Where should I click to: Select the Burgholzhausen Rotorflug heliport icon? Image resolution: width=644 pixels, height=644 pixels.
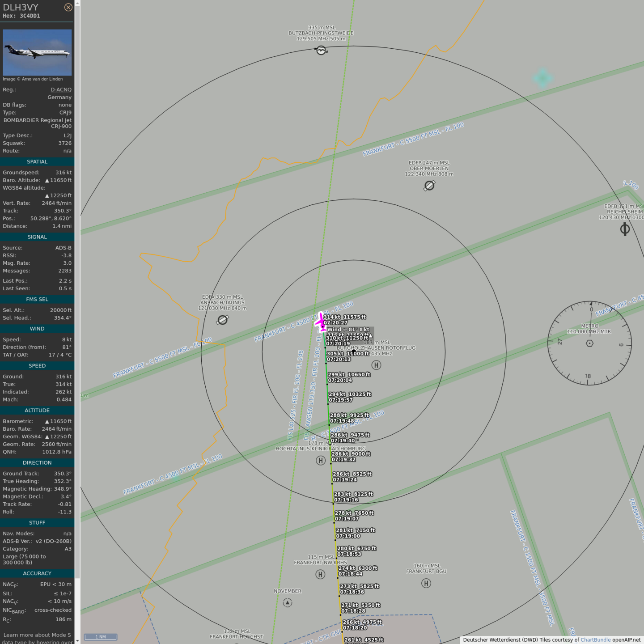[x=376, y=365]
